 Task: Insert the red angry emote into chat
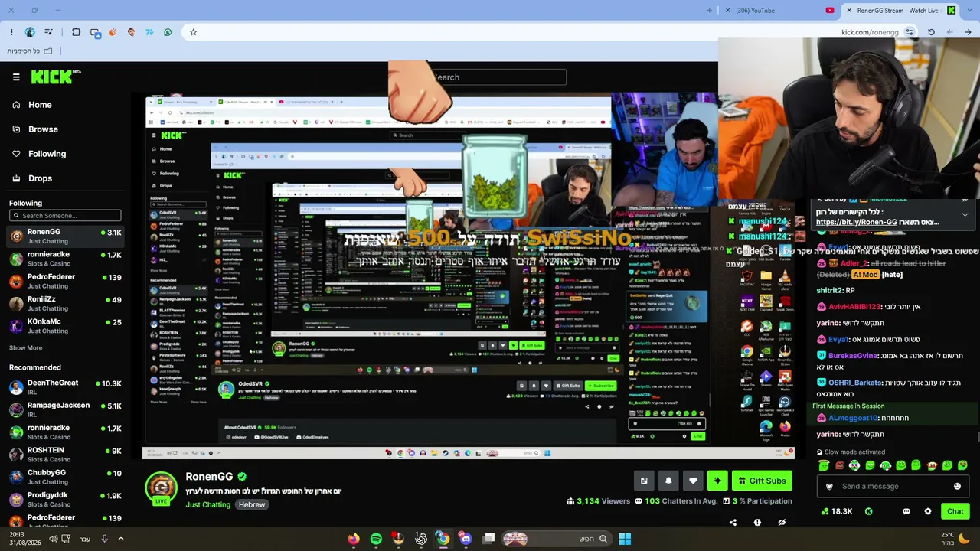(x=839, y=465)
